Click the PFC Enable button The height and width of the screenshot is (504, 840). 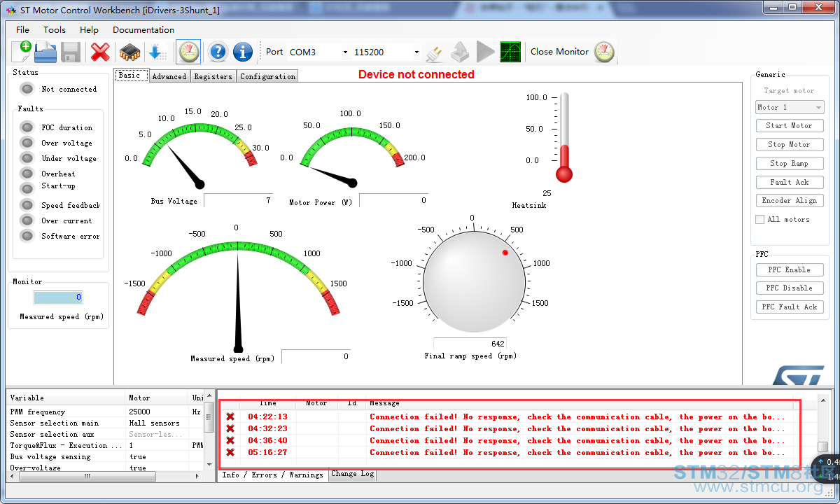(790, 270)
